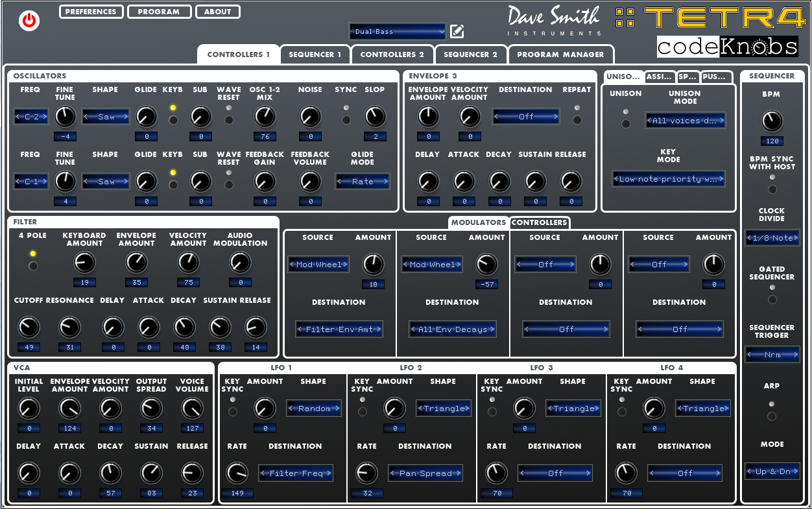Open the Unison Mode dropdown
812x509 pixels.
[x=685, y=121]
